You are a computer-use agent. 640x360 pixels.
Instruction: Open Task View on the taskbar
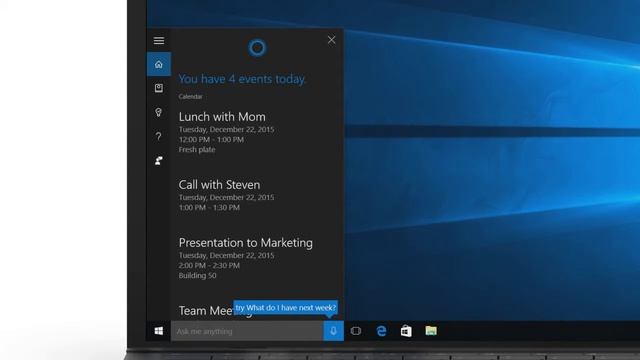(356, 331)
